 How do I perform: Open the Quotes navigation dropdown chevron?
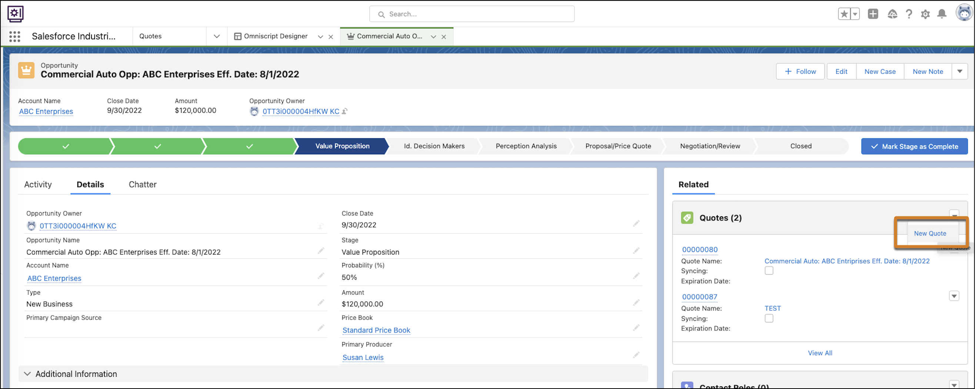tap(216, 37)
